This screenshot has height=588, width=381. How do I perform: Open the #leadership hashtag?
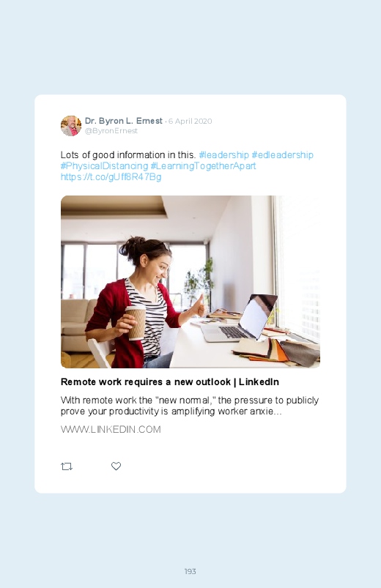coord(223,155)
